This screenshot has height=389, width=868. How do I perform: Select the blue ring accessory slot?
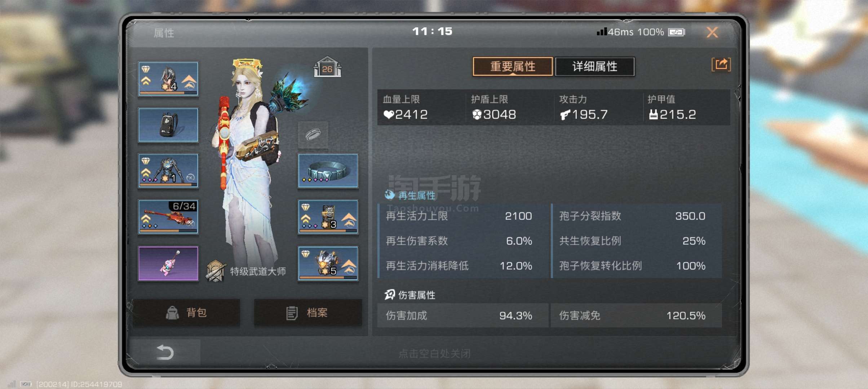(x=328, y=171)
